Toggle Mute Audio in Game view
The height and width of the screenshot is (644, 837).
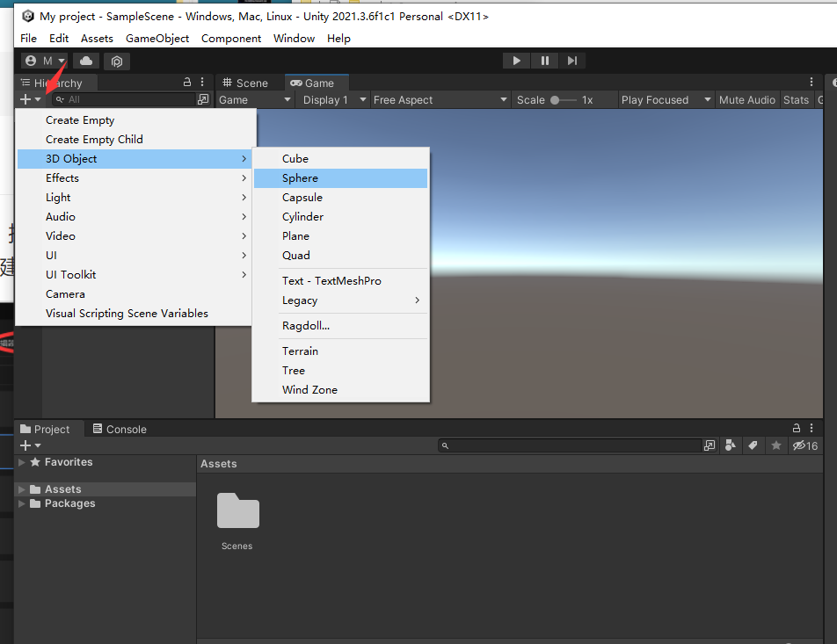[746, 100]
